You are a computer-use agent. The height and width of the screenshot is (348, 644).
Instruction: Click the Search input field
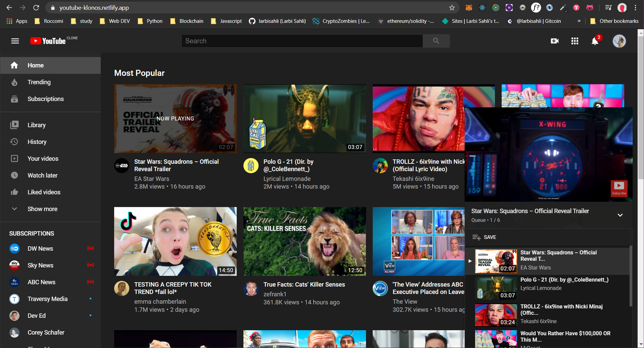pos(302,41)
